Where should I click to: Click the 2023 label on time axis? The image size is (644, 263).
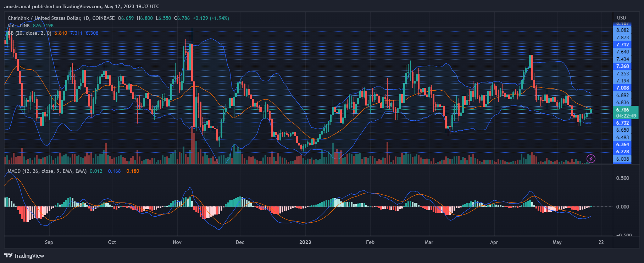[x=305, y=242]
